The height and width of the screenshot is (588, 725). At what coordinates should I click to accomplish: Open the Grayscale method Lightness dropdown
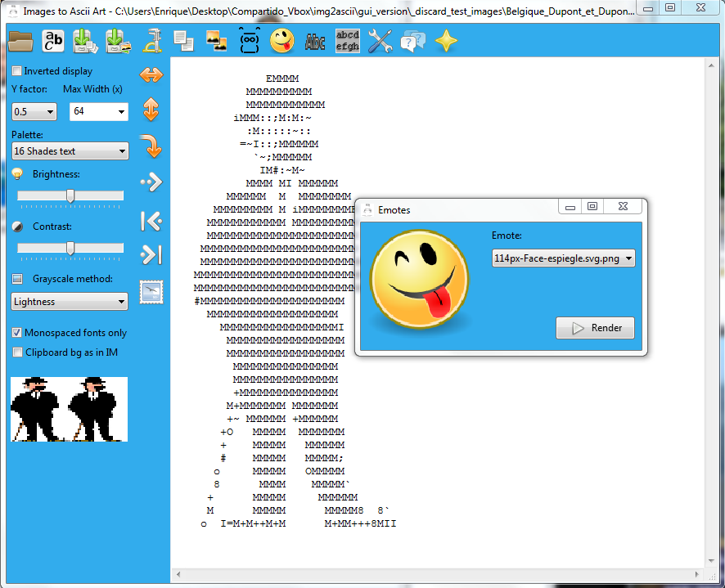pyautogui.click(x=70, y=302)
